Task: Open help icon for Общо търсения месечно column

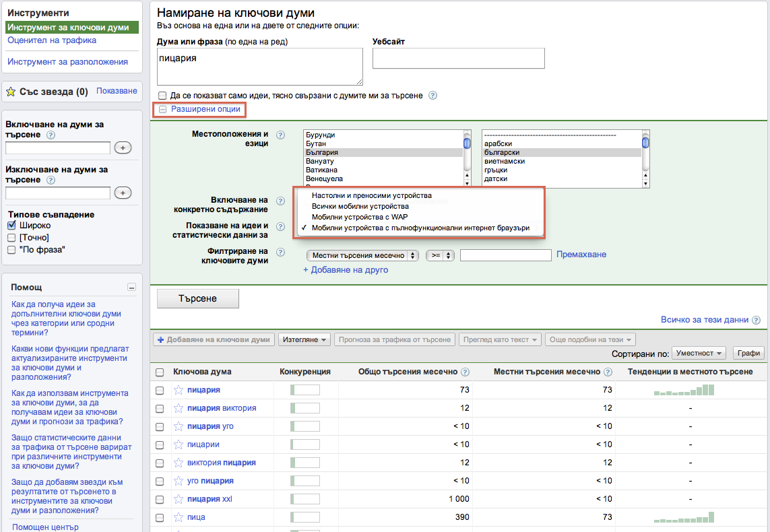Action: click(465, 372)
